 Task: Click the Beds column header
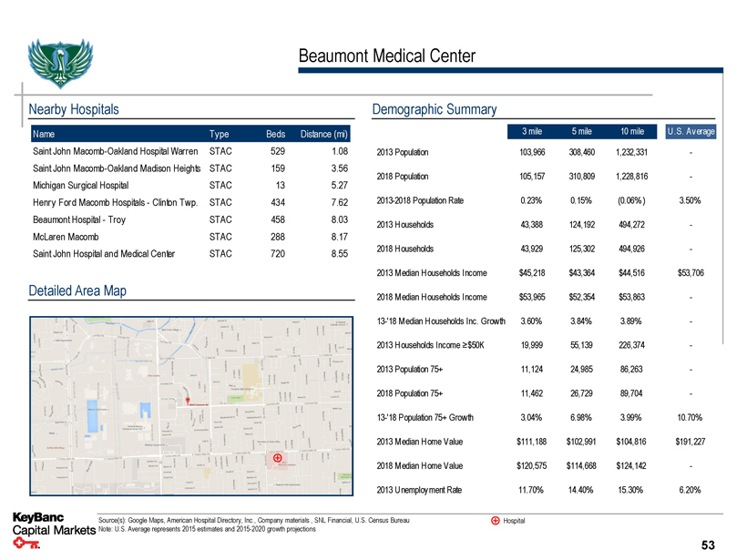275,135
